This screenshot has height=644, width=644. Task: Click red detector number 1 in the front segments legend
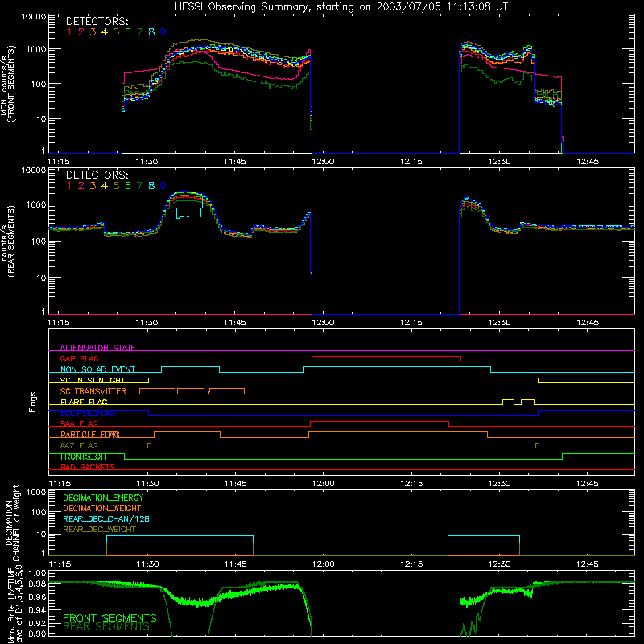(69, 32)
